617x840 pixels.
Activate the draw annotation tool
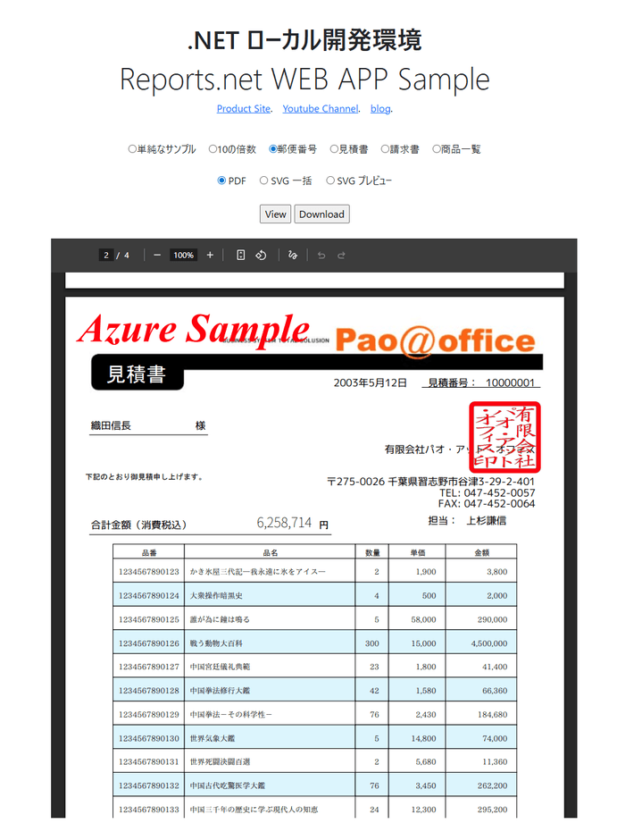293,256
